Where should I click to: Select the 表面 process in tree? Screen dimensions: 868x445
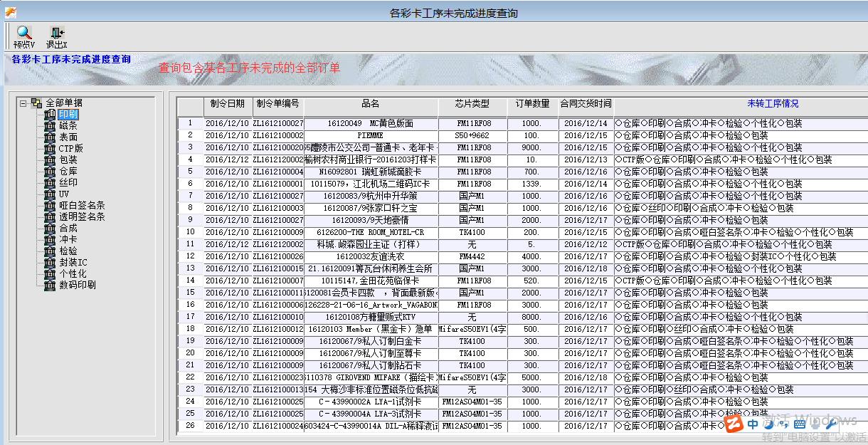point(68,137)
